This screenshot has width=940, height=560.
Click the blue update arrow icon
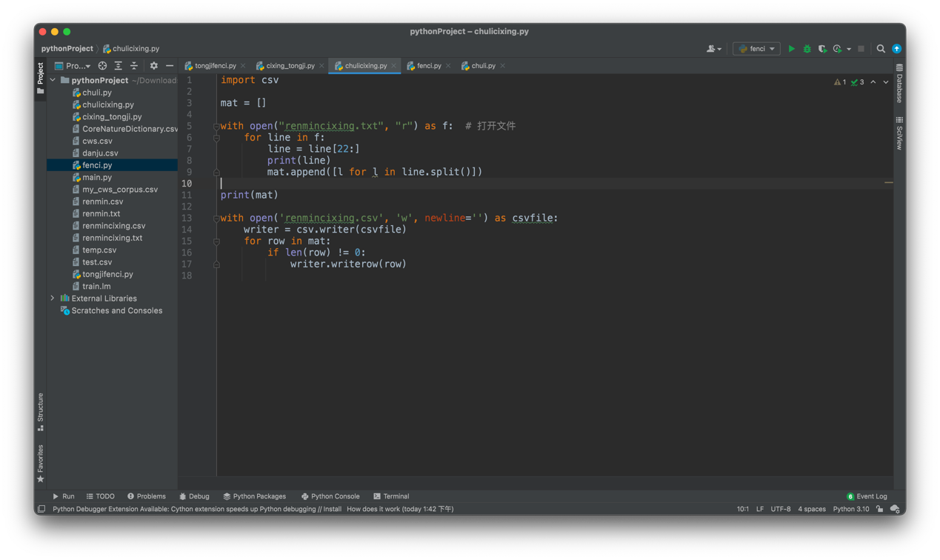click(x=896, y=49)
